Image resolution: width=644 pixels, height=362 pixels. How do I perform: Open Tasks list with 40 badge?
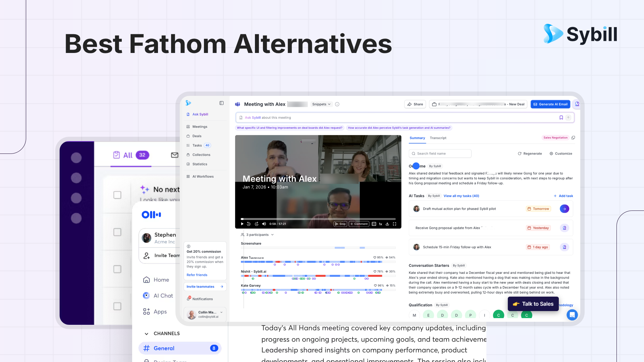[x=199, y=145]
